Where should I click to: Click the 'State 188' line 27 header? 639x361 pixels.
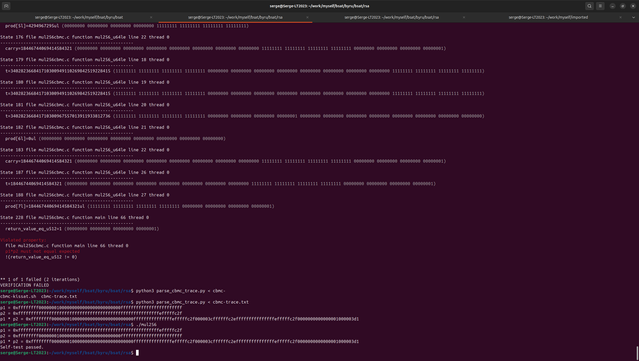85,195
